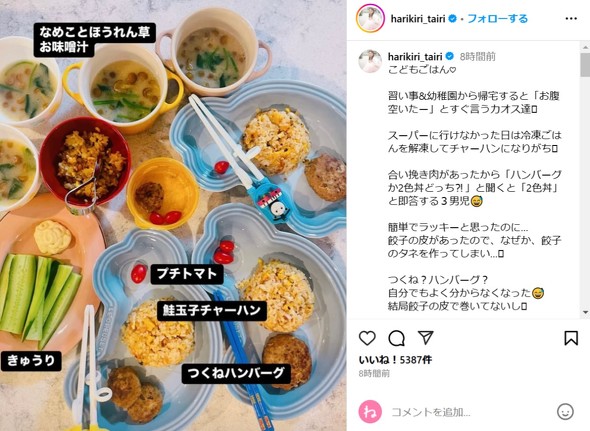This screenshot has height=431, width=590.
Task: Click the kids meal post photo
Action: pos(173,215)
